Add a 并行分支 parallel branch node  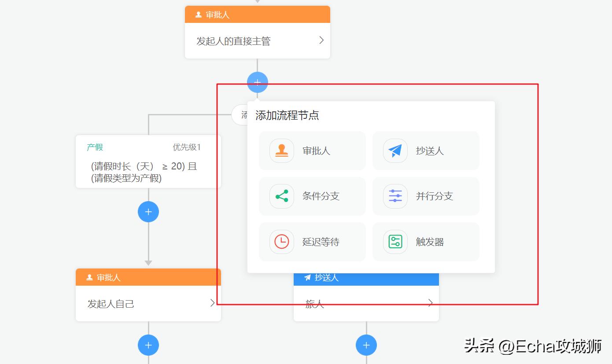425,196
